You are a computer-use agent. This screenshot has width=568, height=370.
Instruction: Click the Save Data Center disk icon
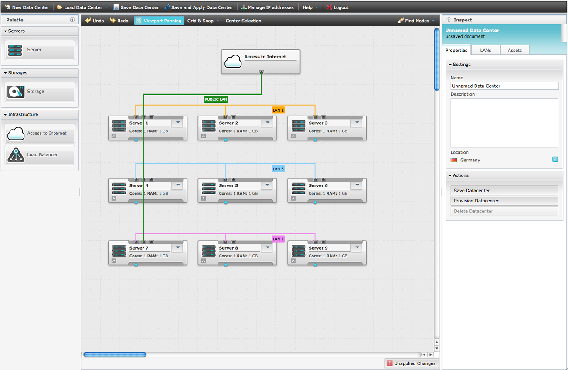pyautogui.click(x=116, y=7)
